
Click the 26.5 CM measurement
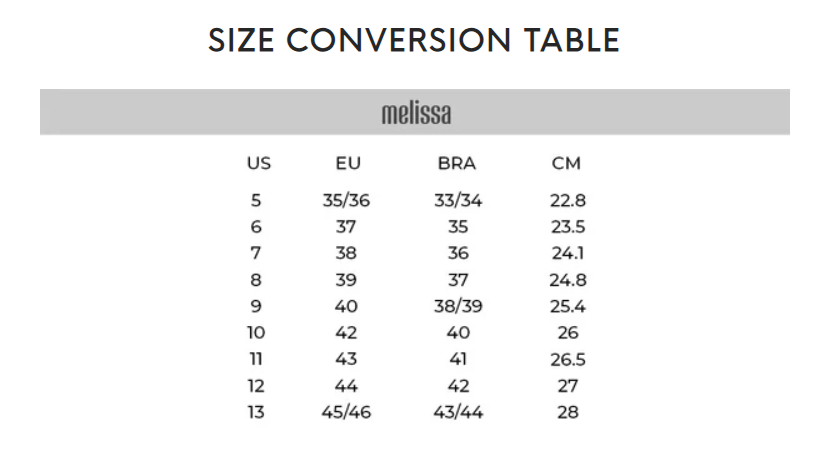[x=567, y=359]
